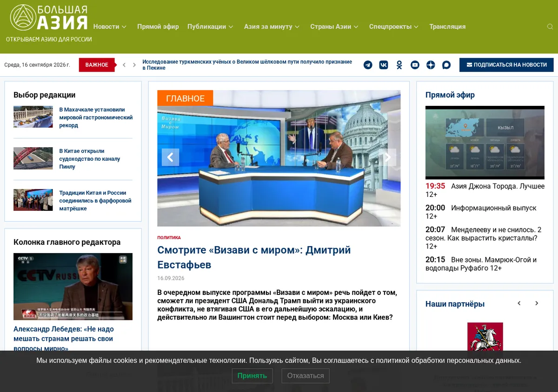Open the VK social icon
This screenshot has height=392, width=558.
384,65
